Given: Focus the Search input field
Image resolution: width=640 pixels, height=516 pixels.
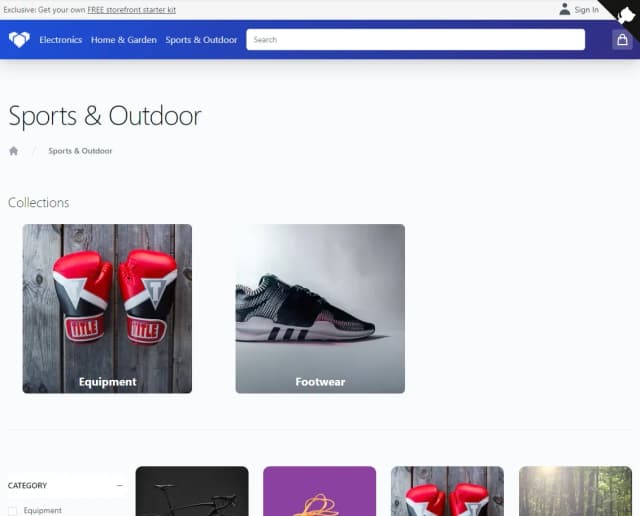Looking at the screenshot, I should click(x=416, y=40).
